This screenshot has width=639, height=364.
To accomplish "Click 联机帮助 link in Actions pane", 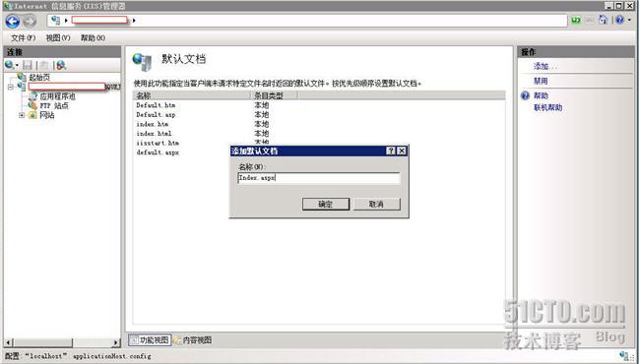I will [548, 107].
